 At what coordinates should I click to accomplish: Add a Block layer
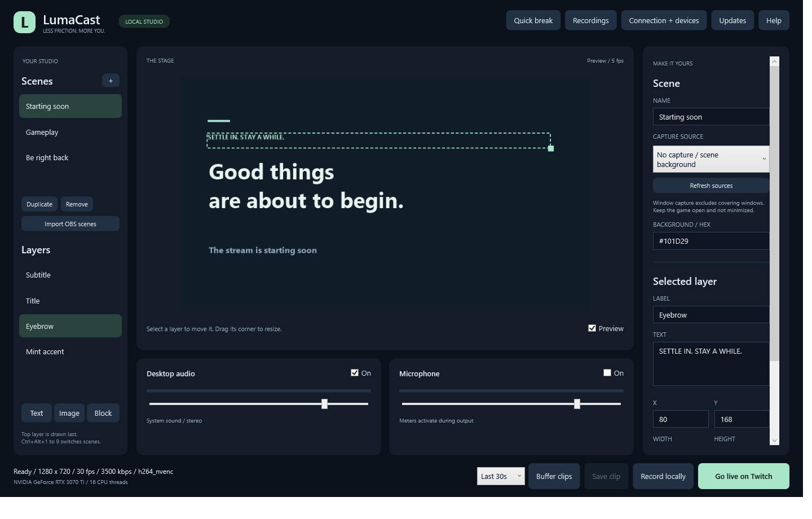coord(103,413)
